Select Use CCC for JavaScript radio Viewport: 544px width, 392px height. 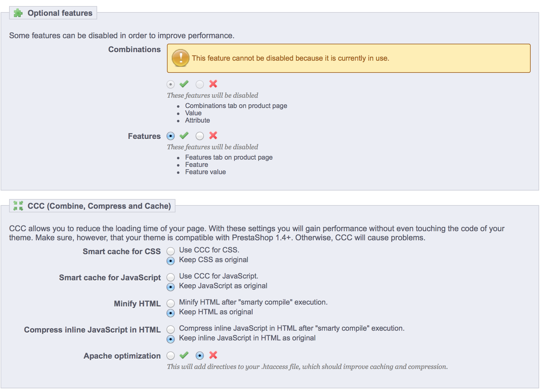click(171, 277)
